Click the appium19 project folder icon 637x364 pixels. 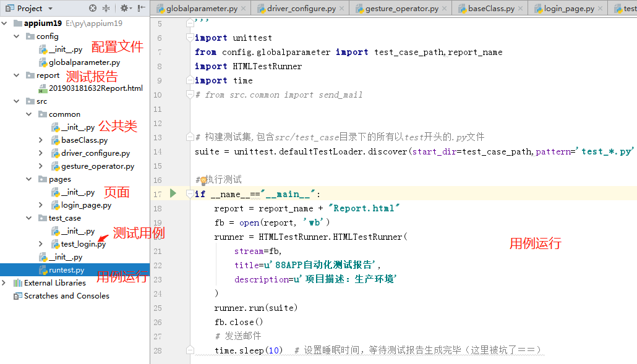pyautogui.click(x=17, y=23)
